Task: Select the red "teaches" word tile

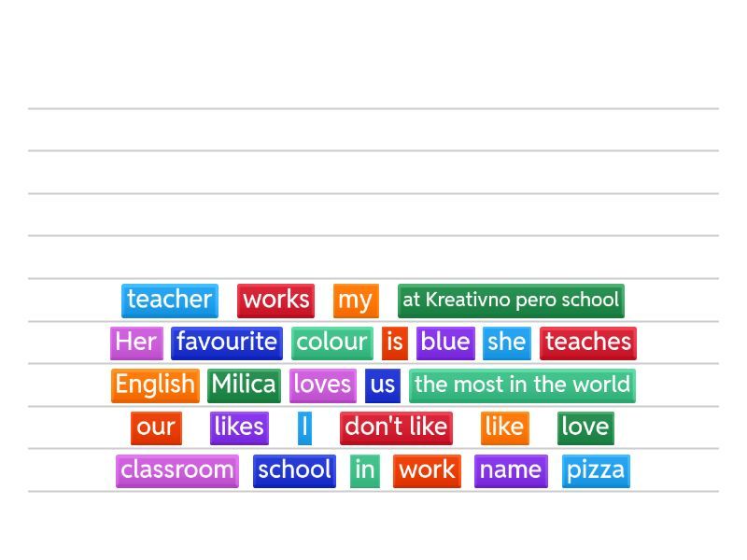Action: [587, 342]
